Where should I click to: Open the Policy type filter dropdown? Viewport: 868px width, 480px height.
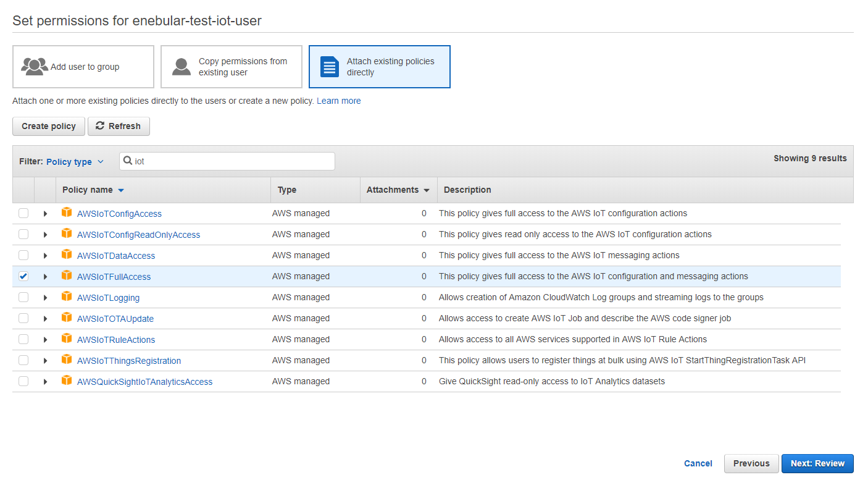pos(75,162)
